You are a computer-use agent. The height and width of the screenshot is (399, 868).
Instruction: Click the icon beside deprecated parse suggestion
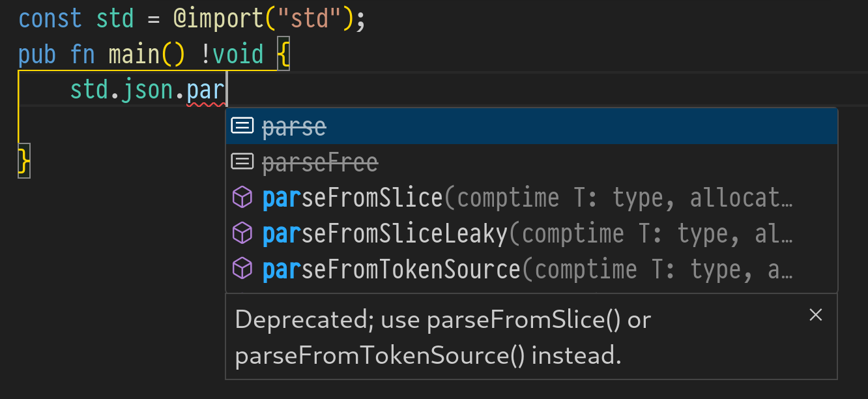pos(242,126)
